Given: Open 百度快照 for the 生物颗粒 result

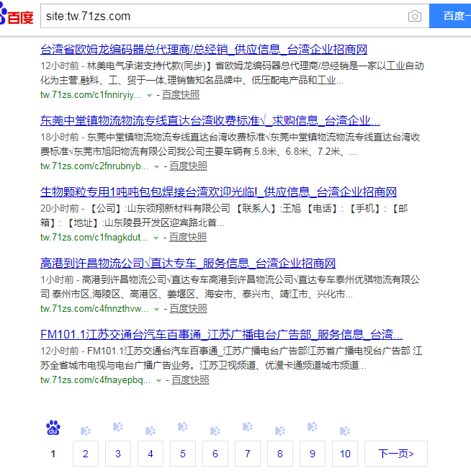Looking at the screenshot, I should point(188,237).
